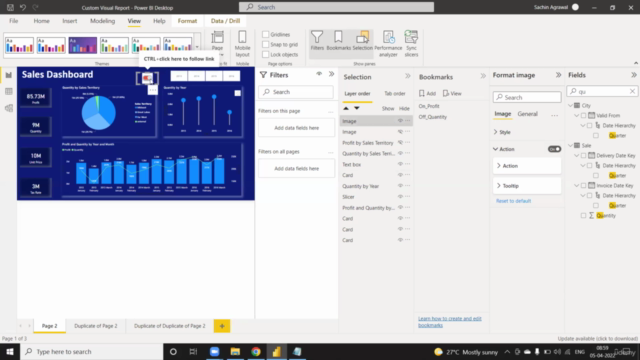
Task: Apply the purple theme swatch
Action: pyautogui.click(x=83, y=45)
